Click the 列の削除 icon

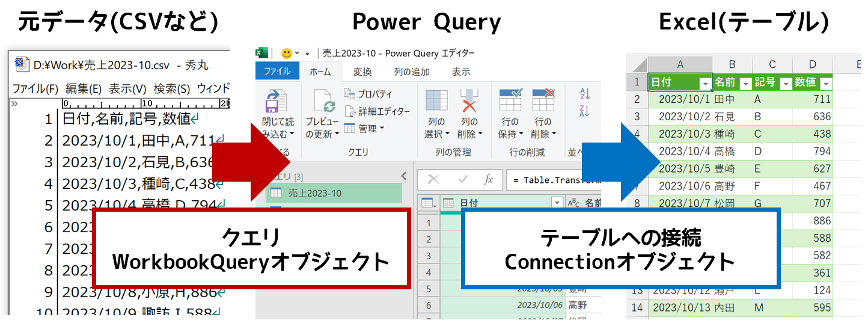tap(469, 100)
